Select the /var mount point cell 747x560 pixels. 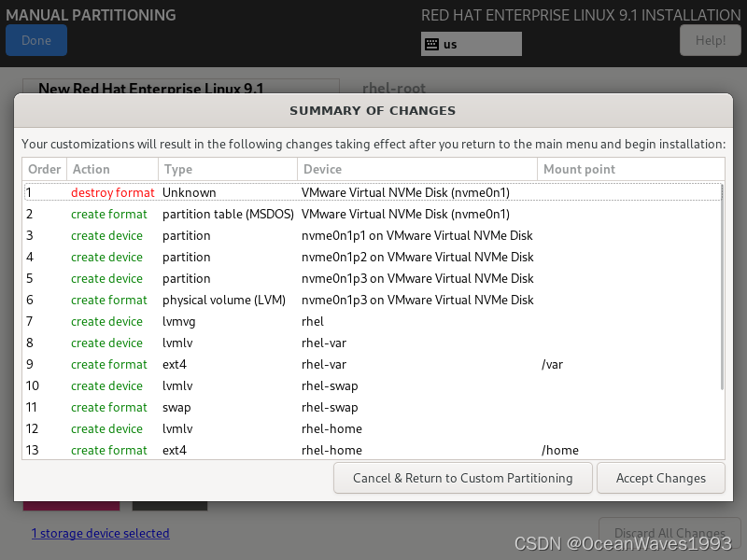point(552,365)
